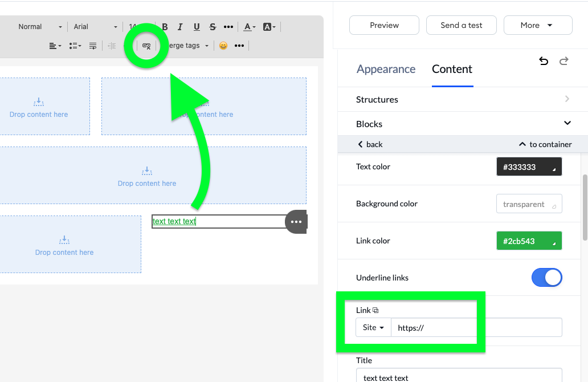Open the emoji picker
588x382 pixels.
pos(223,46)
